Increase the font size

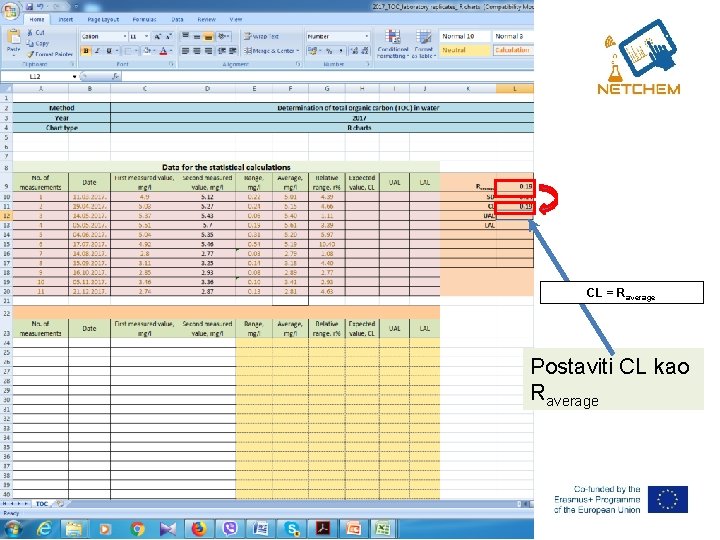tap(158, 36)
